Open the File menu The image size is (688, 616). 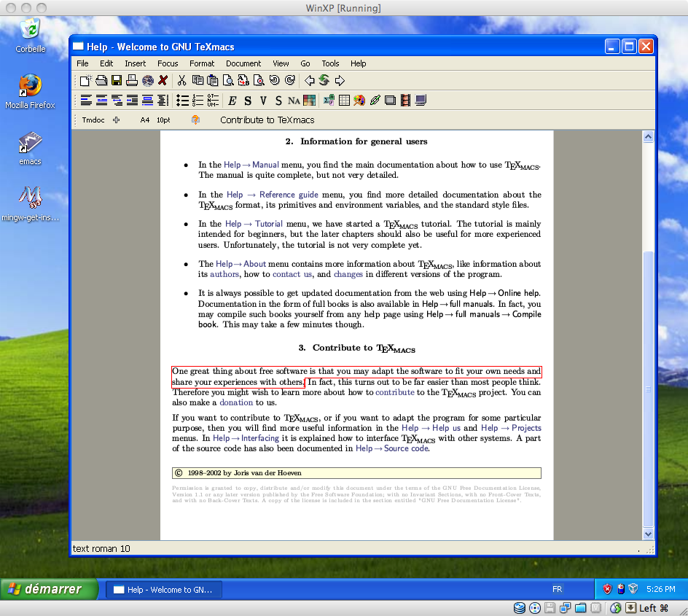82,63
